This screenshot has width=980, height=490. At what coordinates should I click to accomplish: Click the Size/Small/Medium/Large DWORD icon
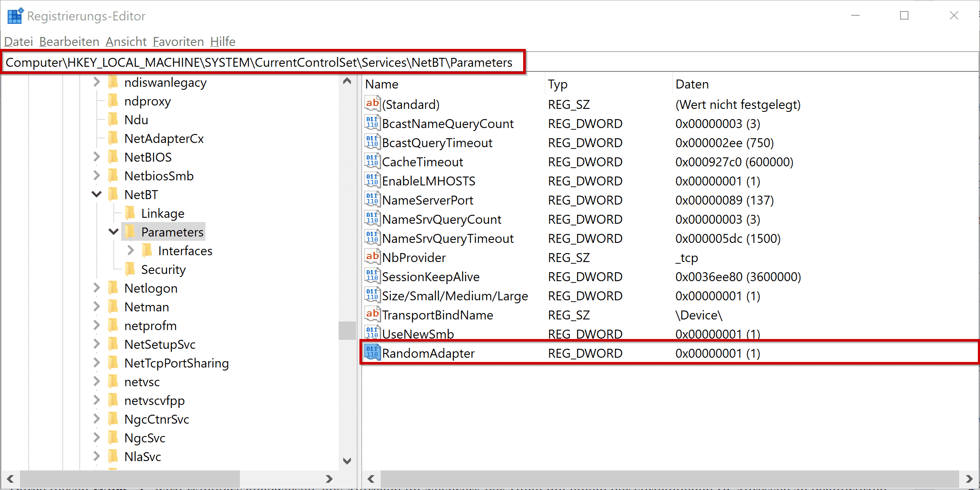coord(372,295)
